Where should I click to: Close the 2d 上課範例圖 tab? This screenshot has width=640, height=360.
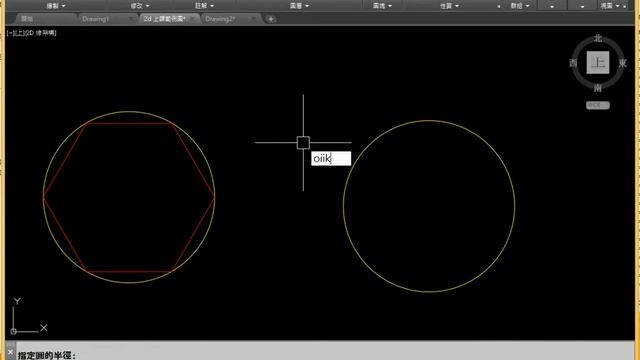tap(193, 19)
